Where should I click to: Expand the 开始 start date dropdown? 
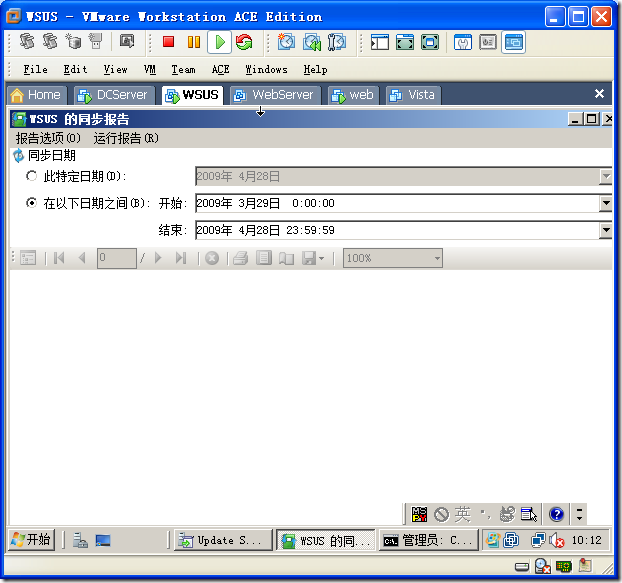[x=605, y=203]
